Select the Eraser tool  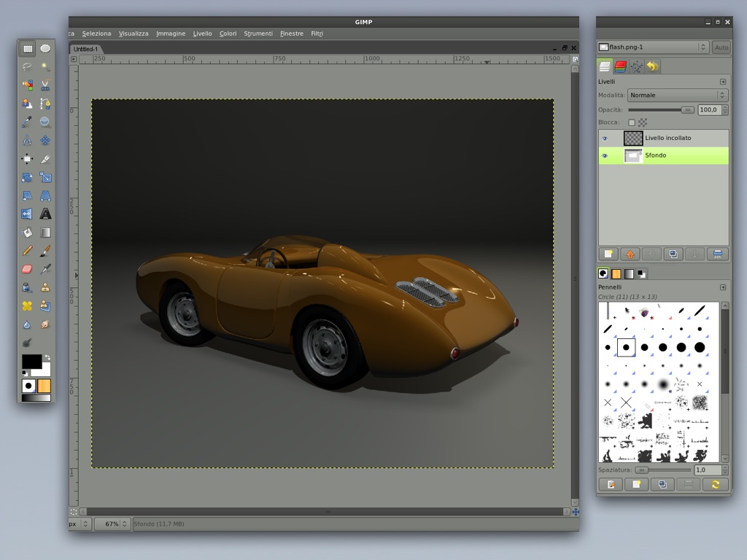click(28, 269)
